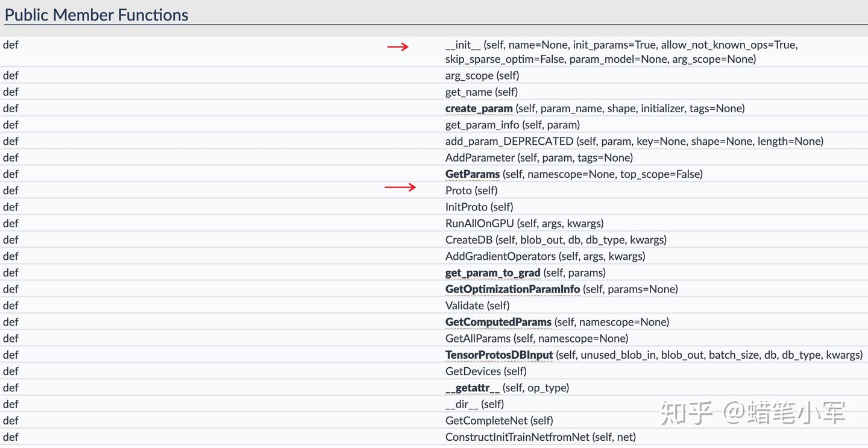
Task: Select the add_param_DEPRECATED function entry
Action: point(509,142)
